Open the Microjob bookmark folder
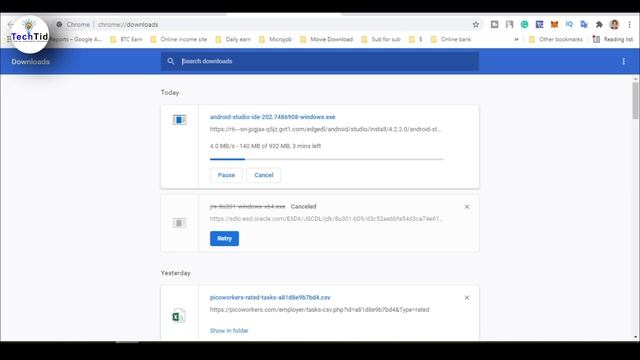This screenshot has height=360, width=640. click(x=275, y=39)
